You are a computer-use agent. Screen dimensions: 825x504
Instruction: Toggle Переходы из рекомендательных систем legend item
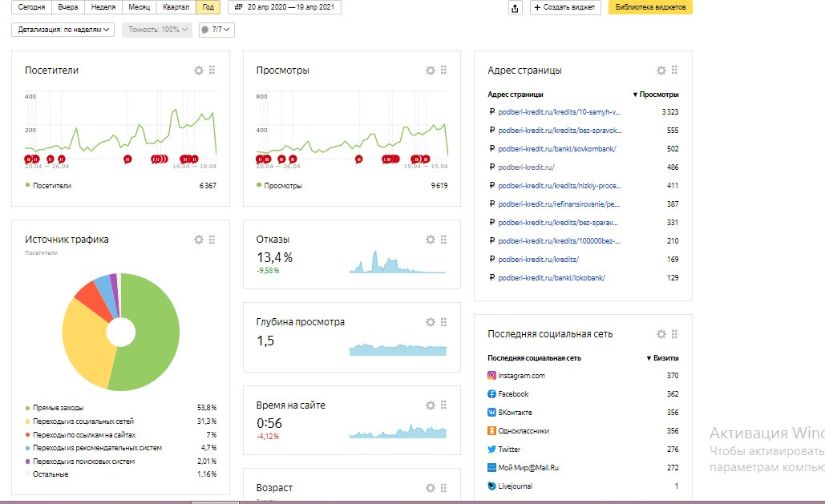pos(93,448)
